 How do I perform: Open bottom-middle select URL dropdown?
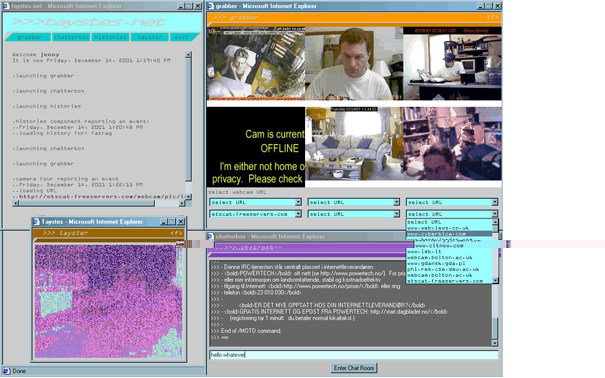353,214
